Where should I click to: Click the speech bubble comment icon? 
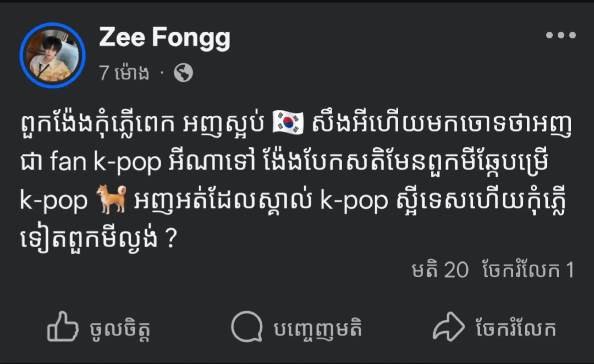pos(247,326)
